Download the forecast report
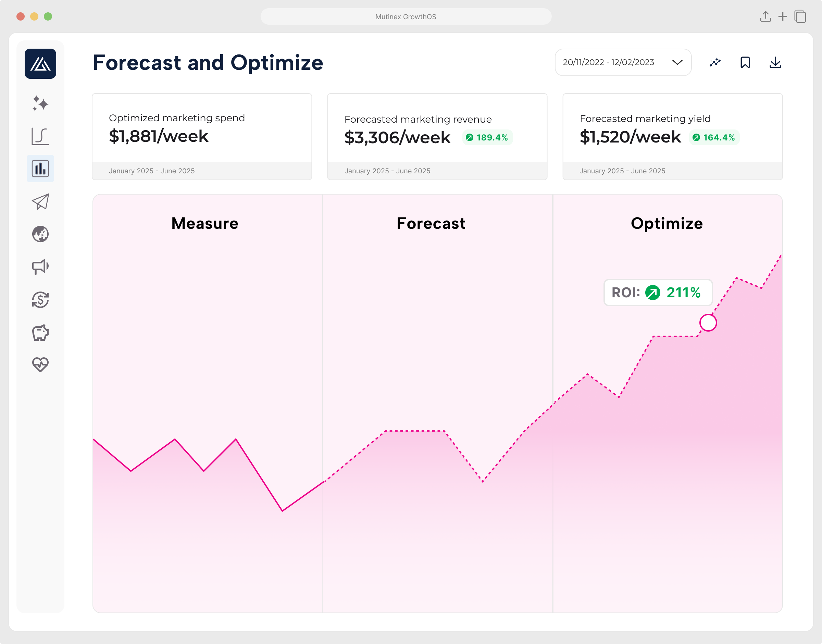822x644 pixels. pyautogui.click(x=775, y=62)
